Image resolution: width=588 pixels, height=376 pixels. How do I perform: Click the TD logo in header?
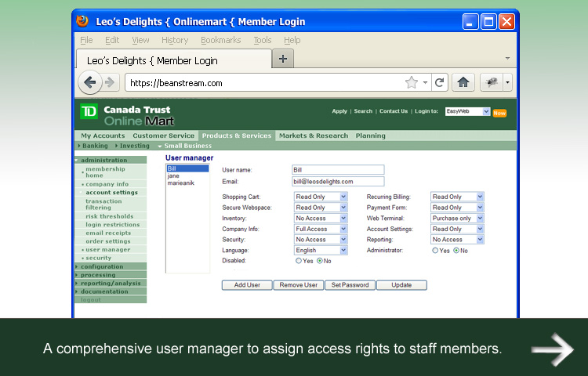89,111
